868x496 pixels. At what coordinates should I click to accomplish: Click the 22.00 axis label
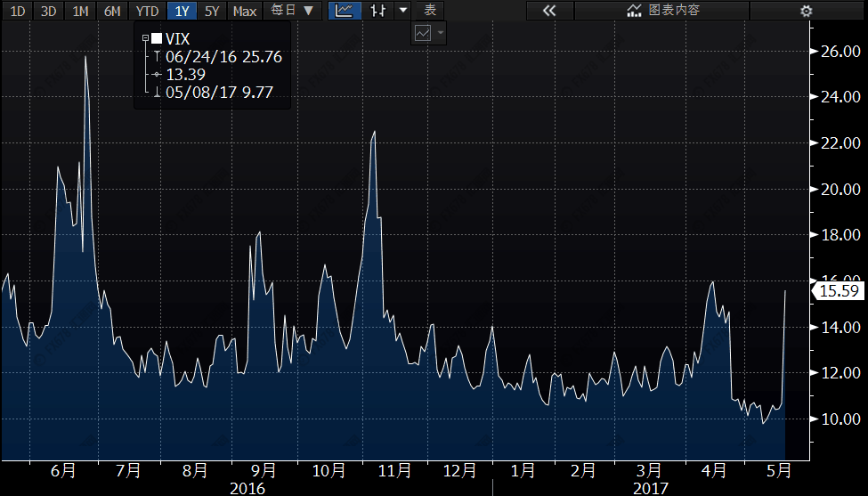pyautogui.click(x=841, y=142)
